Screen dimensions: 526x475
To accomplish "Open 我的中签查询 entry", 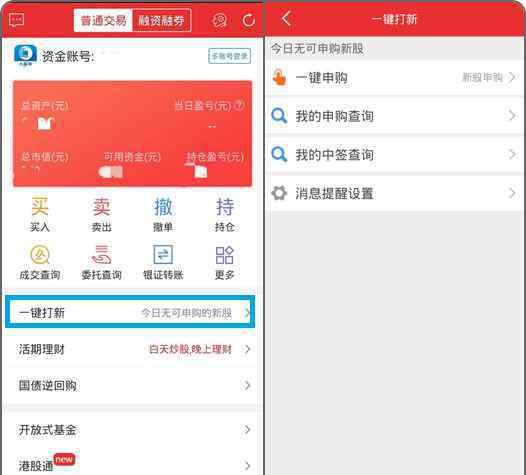I will pyautogui.click(x=394, y=155).
